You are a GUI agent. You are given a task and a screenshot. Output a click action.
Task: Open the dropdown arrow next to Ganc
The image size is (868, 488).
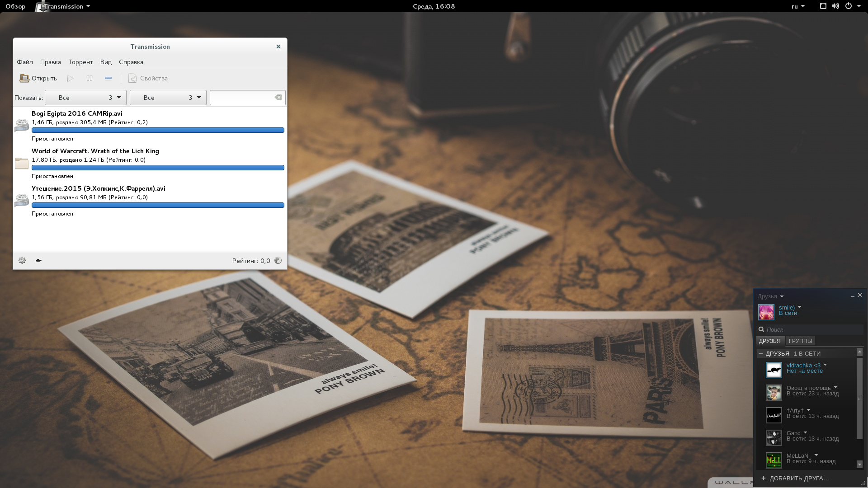tap(805, 433)
